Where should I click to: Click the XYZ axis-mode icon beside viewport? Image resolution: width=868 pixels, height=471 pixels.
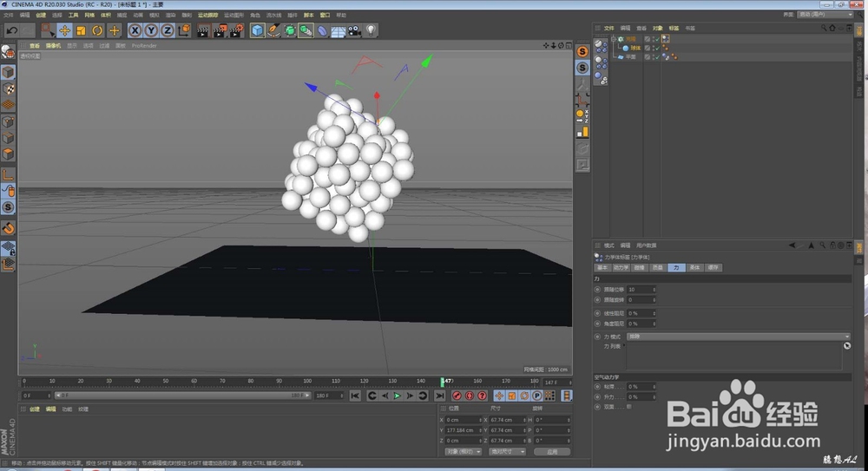(x=582, y=115)
